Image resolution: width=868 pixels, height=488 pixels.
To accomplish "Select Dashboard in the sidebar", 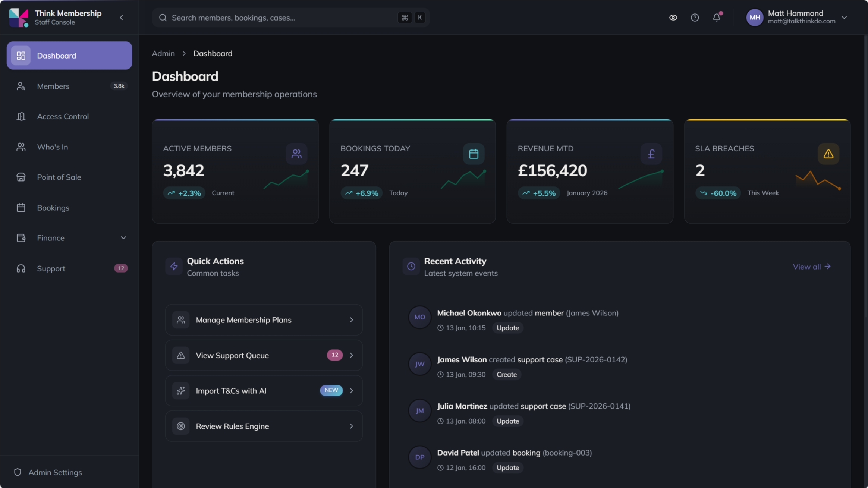I will pos(69,56).
